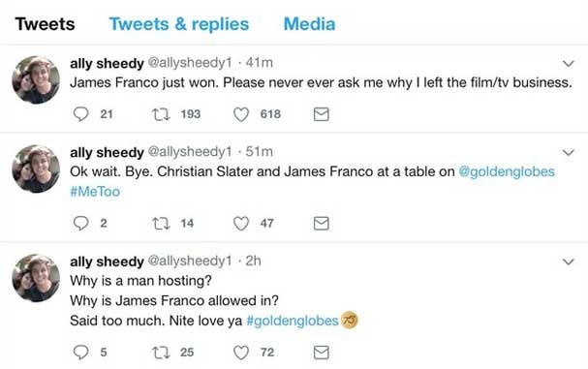Reply to the 'James Franco just won' tweet
The image size is (588, 369).
80,114
